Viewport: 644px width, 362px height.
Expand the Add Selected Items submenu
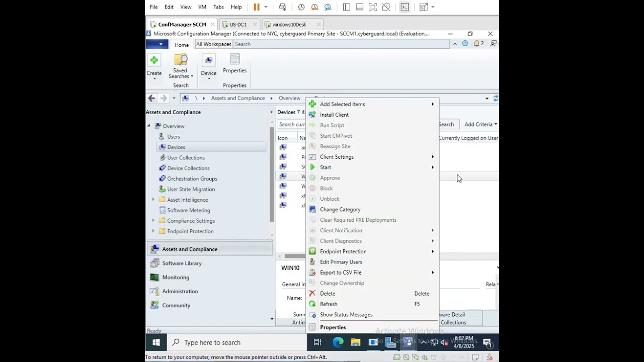[372, 104]
